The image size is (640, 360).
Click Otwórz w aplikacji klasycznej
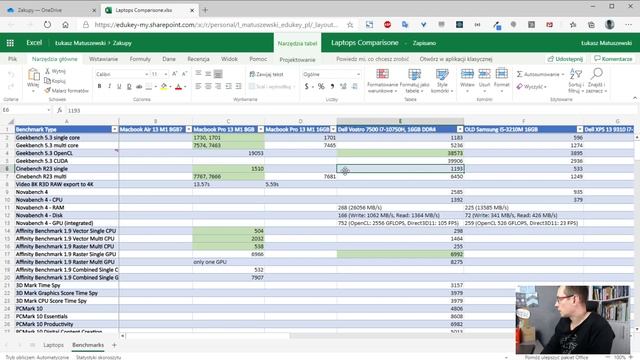point(456,59)
